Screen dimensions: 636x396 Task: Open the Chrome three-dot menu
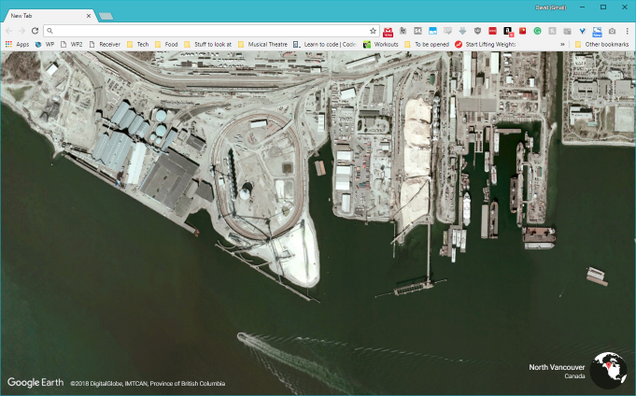(627, 31)
